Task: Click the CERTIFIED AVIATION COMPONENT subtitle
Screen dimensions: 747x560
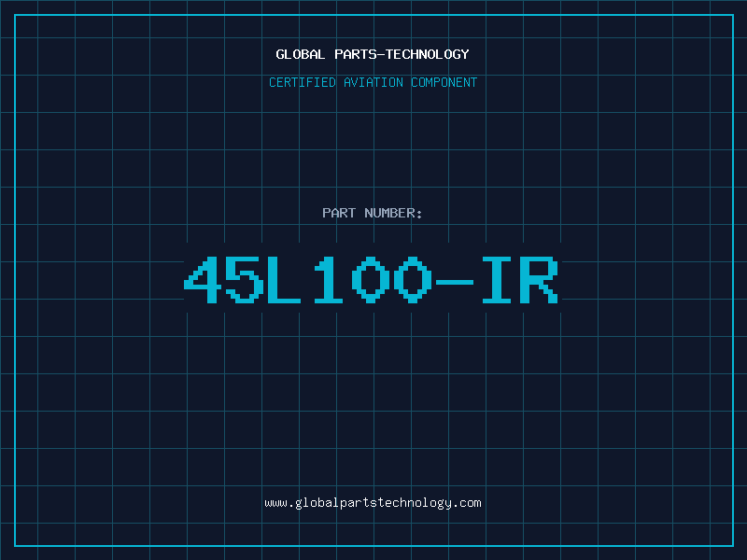Action: coord(373,82)
